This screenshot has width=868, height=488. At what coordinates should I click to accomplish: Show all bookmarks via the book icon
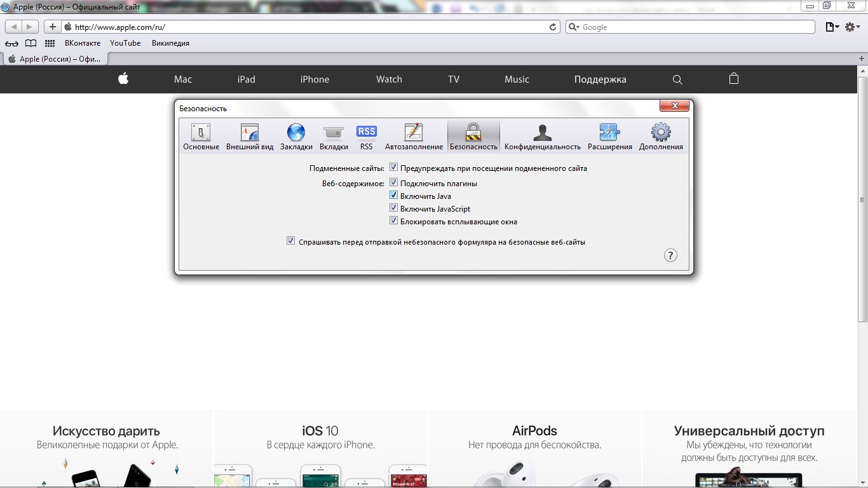(31, 43)
